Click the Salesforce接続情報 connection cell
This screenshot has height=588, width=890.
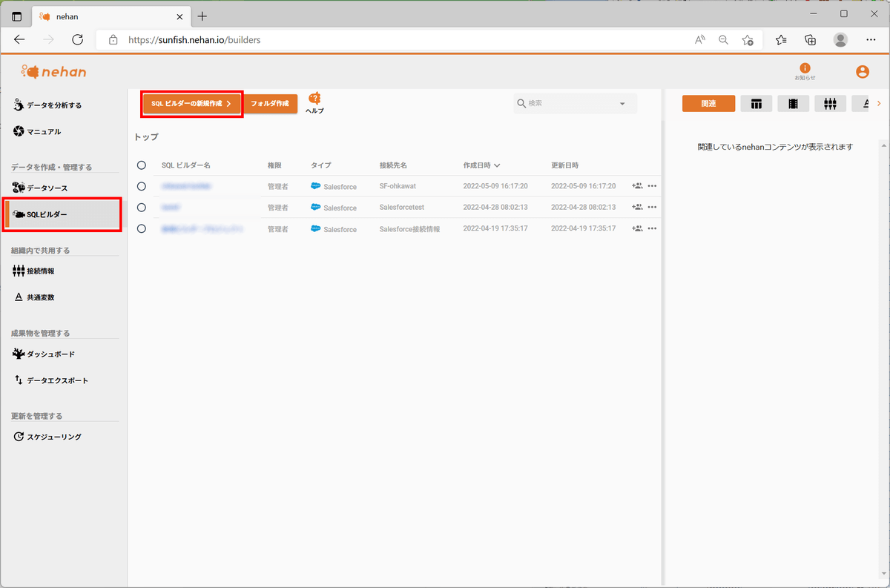pos(409,229)
